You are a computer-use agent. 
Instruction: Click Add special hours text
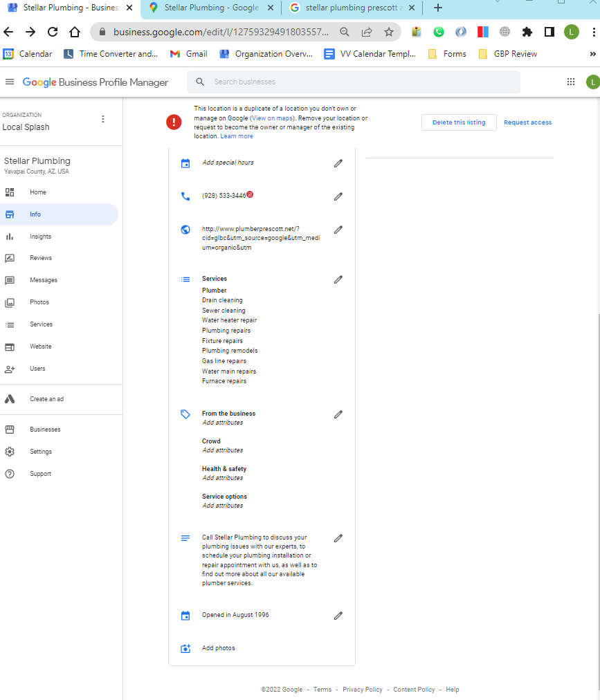tap(228, 163)
